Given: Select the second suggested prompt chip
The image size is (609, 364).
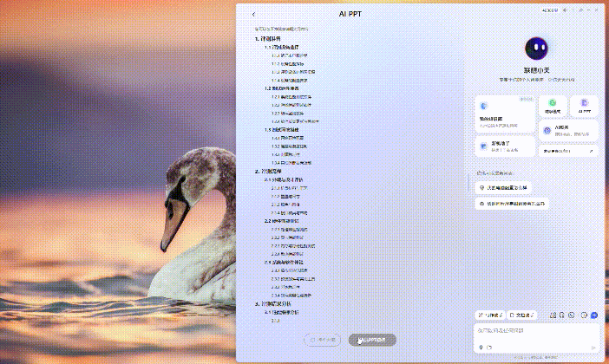Looking at the screenshot, I should (x=515, y=204).
